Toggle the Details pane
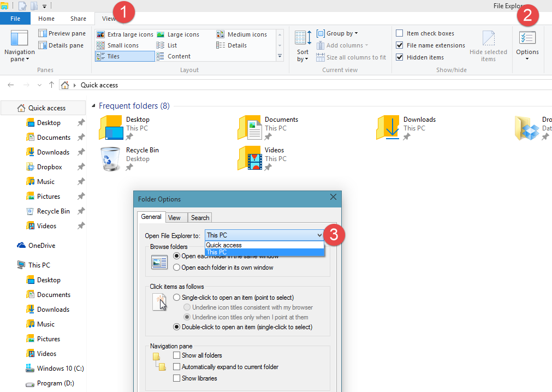 pyautogui.click(x=61, y=45)
